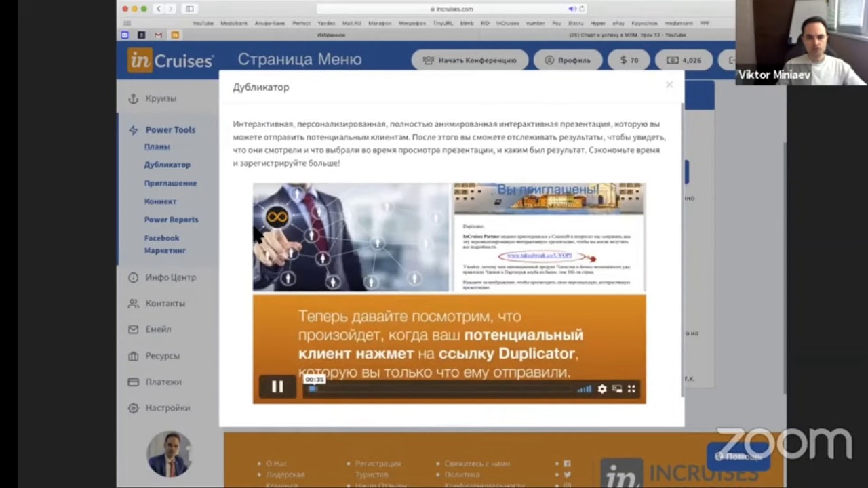Click the 4,026 points button
The width and height of the screenshot is (868, 488).
tap(684, 60)
